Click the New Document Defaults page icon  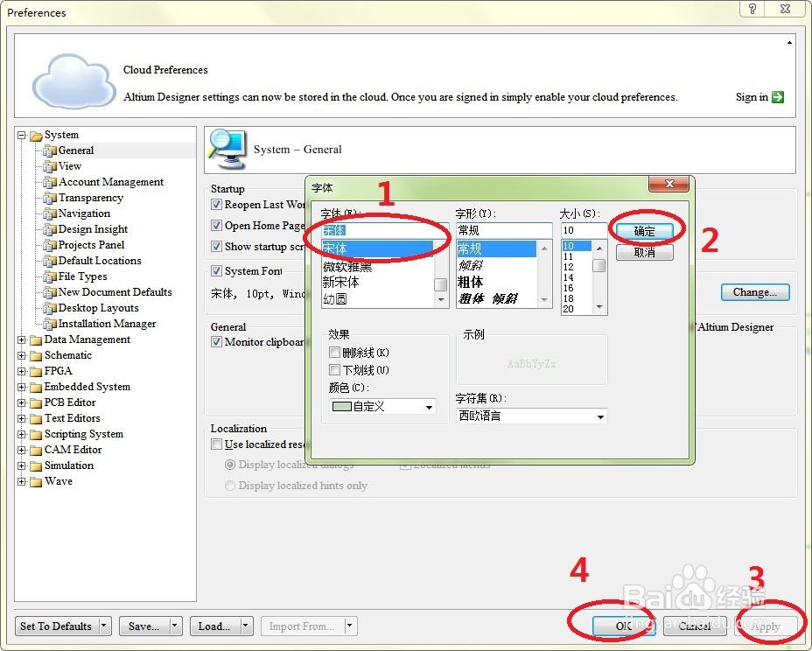[50, 292]
